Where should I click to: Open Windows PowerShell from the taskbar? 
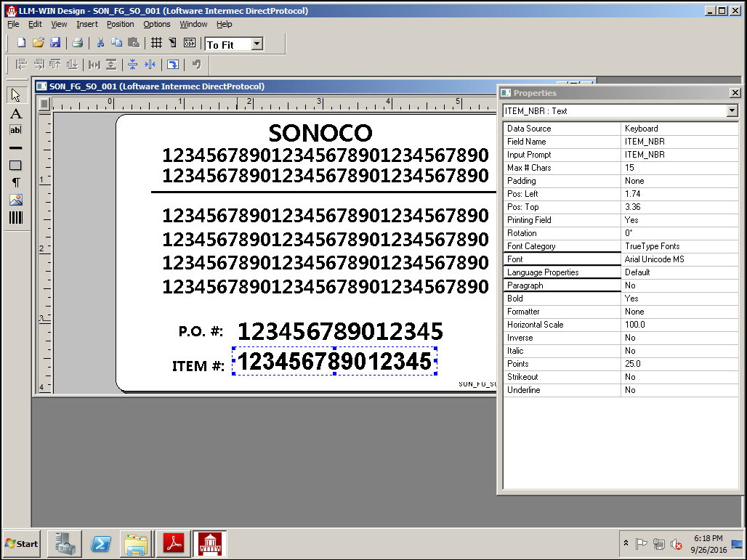click(x=101, y=544)
